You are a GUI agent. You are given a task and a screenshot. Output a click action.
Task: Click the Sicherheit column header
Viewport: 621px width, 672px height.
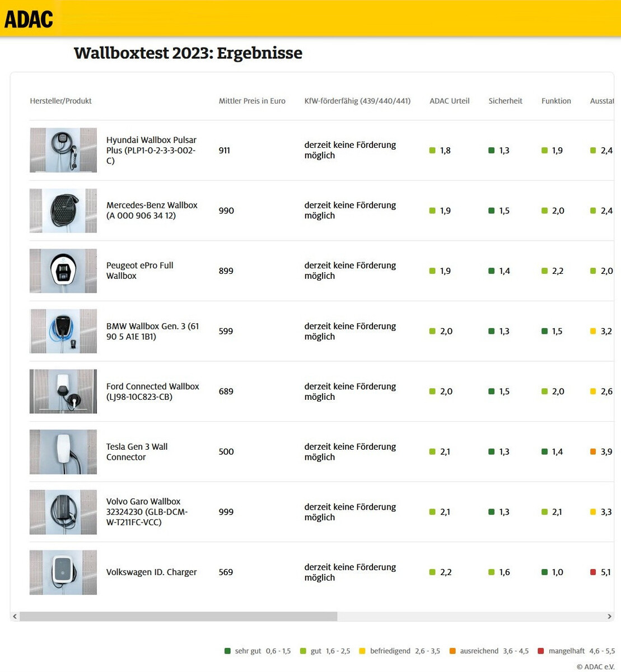point(505,101)
